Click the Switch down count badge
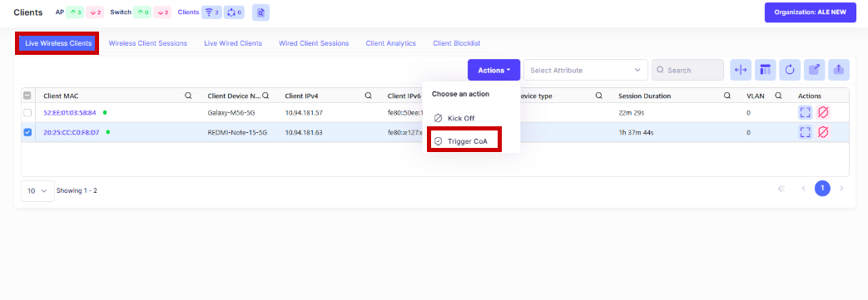The height and width of the screenshot is (300, 868). click(x=161, y=12)
